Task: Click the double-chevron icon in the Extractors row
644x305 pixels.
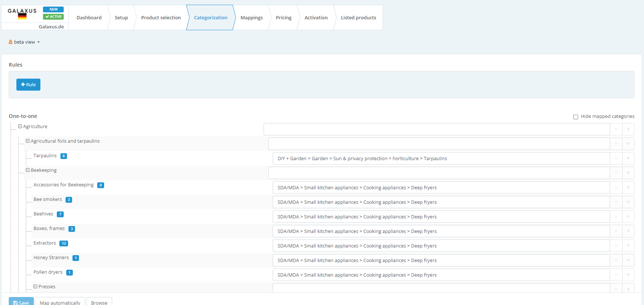Action: click(x=628, y=246)
